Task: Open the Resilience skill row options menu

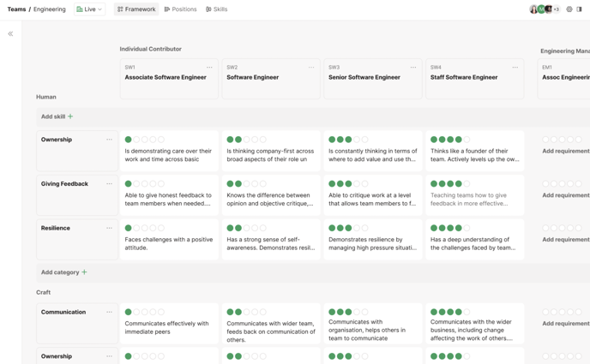Action: coord(109,229)
